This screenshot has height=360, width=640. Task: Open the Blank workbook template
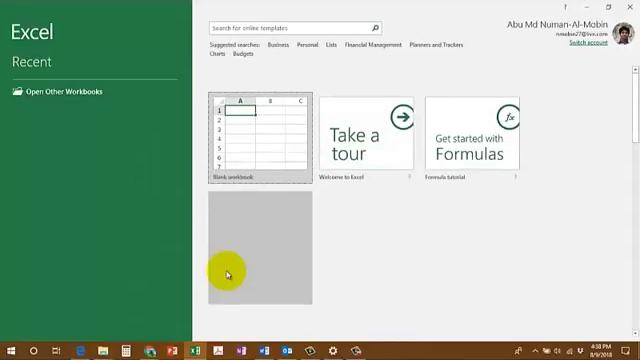[x=260, y=138]
